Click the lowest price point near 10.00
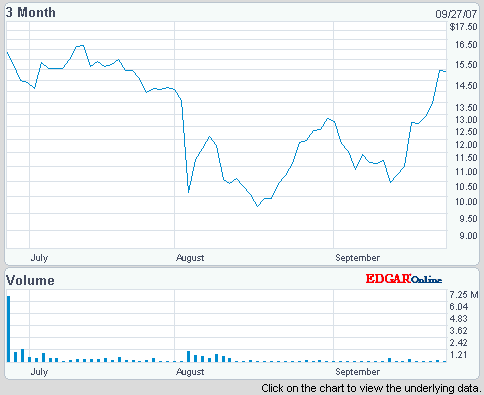Screen dimensions: 484x395 click(x=257, y=206)
